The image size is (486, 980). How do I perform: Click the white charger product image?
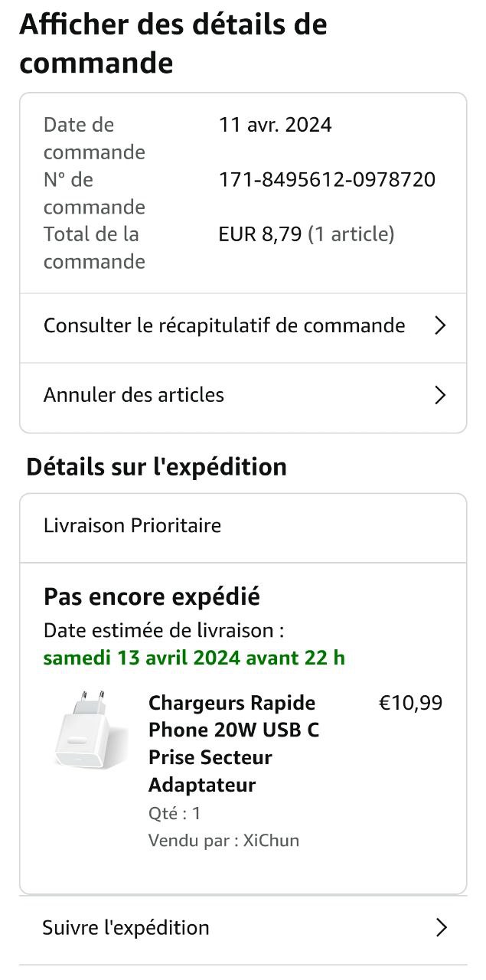click(x=92, y=730)
